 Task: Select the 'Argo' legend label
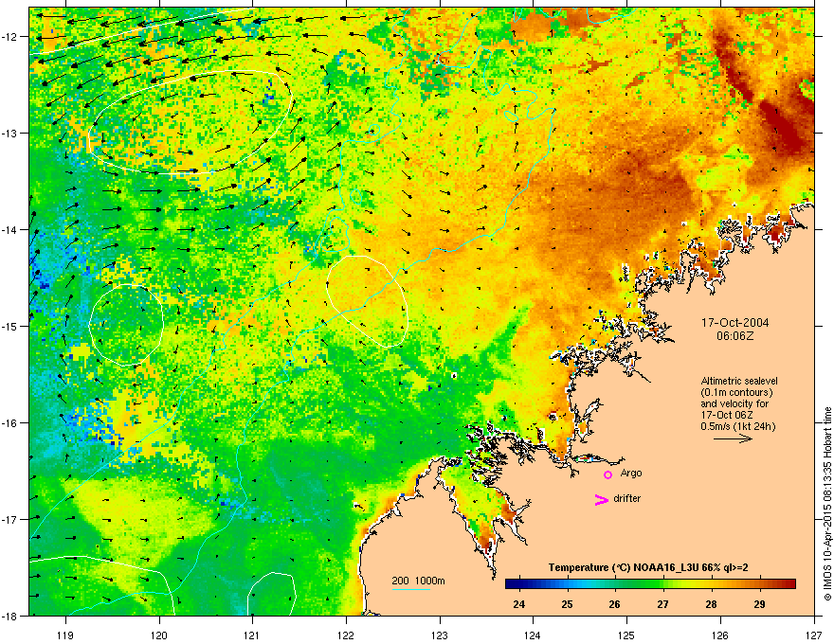point(631,473)
